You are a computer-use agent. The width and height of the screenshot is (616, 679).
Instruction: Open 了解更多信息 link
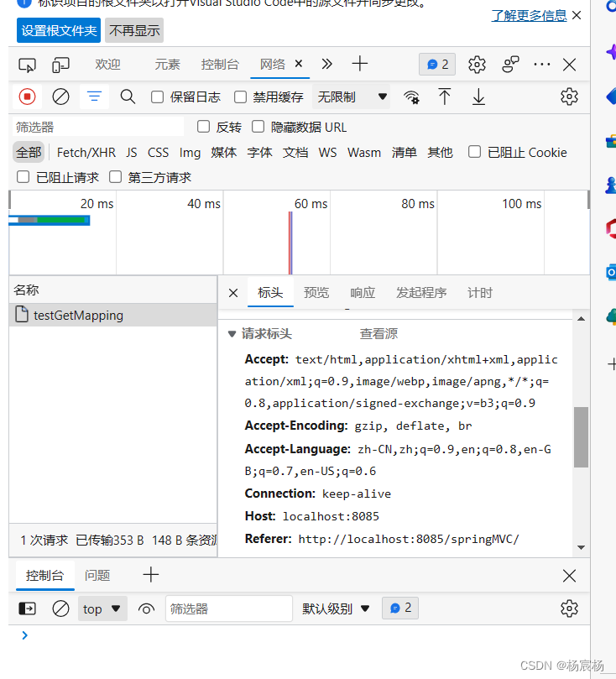tap(529, 16)
